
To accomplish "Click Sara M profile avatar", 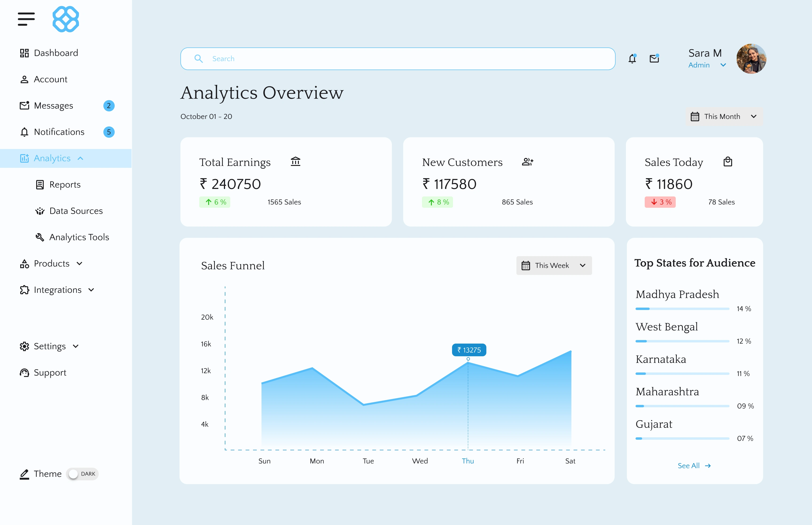I will [751, 59].
